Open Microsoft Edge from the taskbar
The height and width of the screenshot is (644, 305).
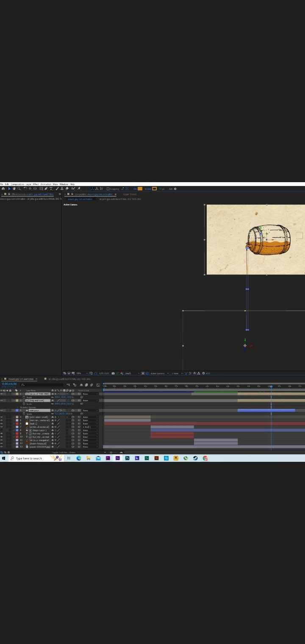(78, 458)
